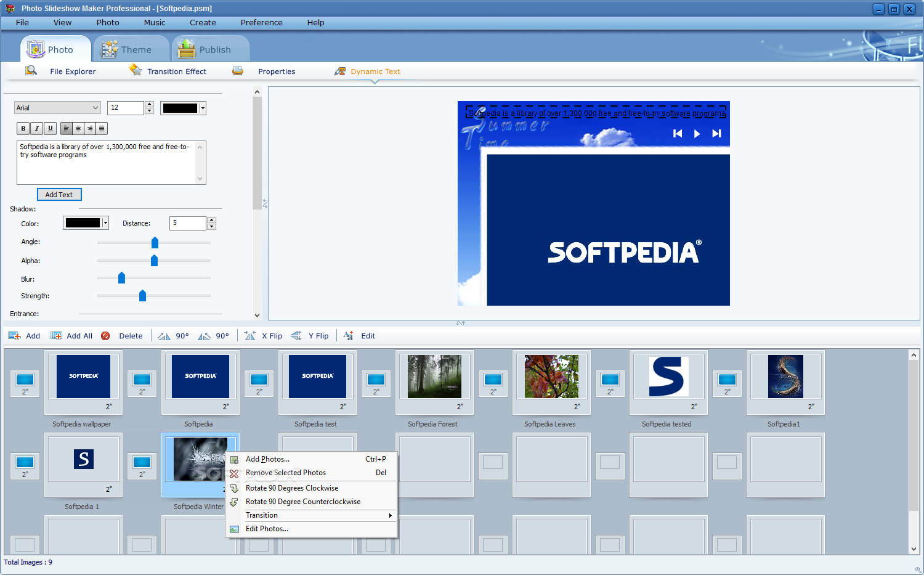
Task: Open the File menu
Action: point(22,22)
